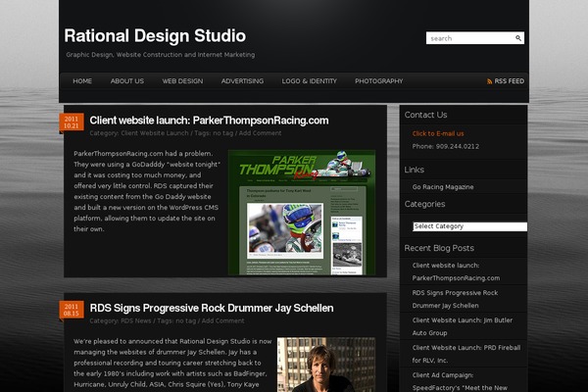This screenshot has height=392, width=588.
Task: Open the Select Category dropdown
Action: (x=469, y=226)
